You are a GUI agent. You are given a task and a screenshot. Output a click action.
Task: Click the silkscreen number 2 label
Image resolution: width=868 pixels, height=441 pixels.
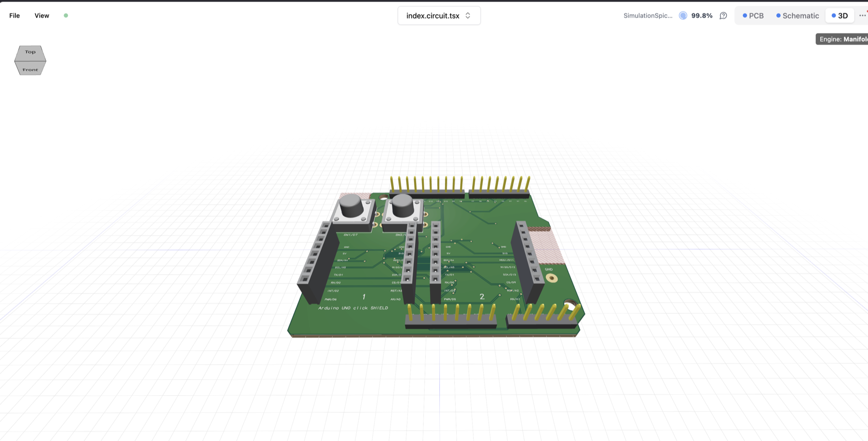click(482, 296)
